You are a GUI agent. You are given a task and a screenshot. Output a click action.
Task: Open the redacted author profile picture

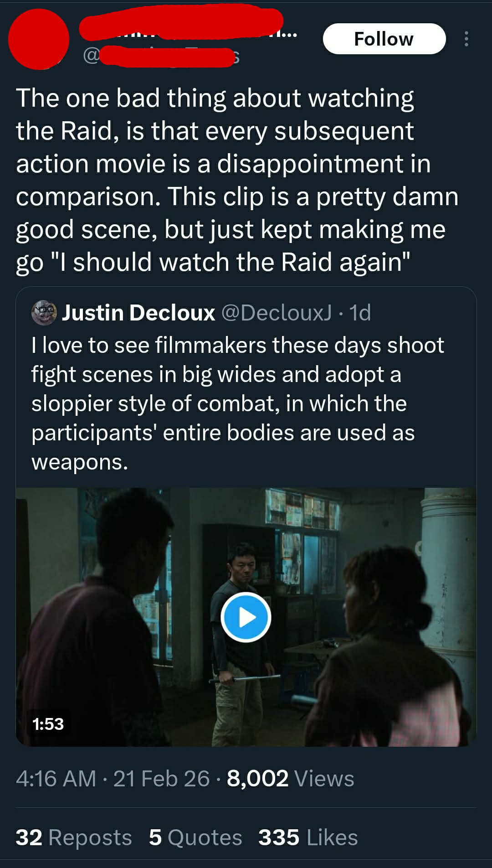point(39,39)
